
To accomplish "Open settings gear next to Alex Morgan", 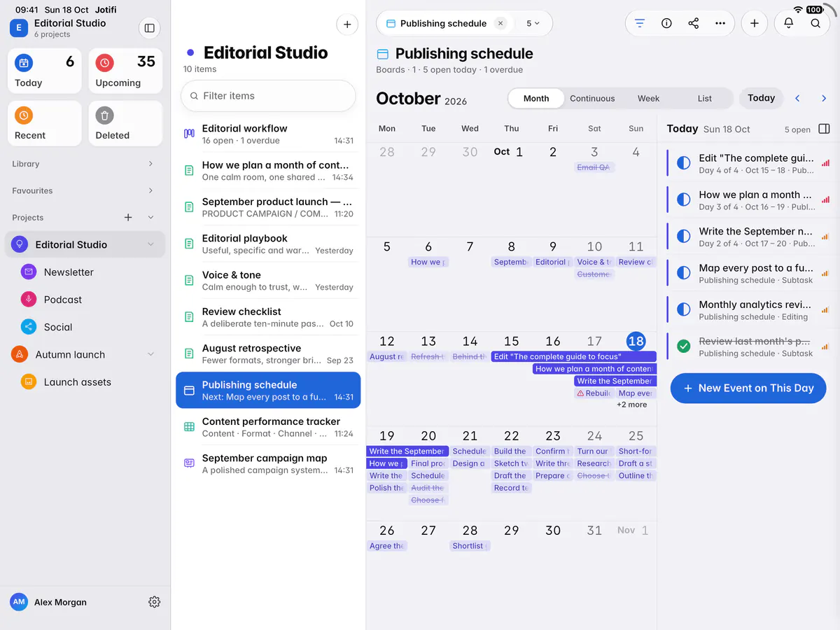I will point(155,602).
